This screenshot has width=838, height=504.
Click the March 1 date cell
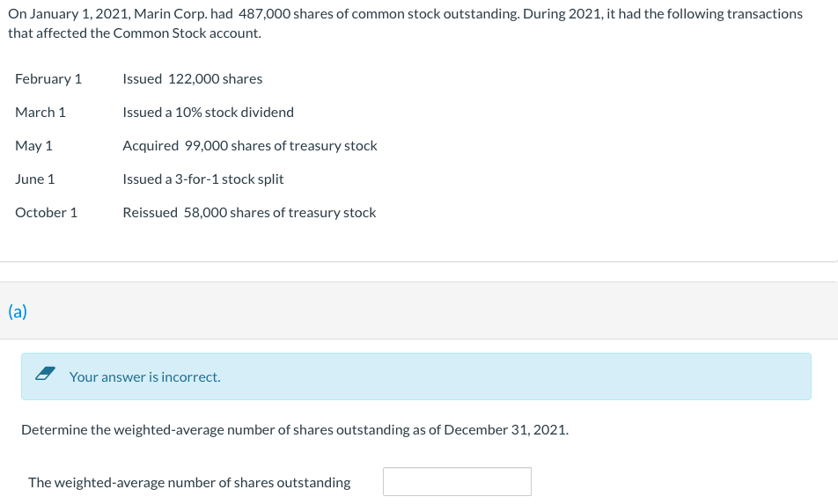(x=40, y=112)
